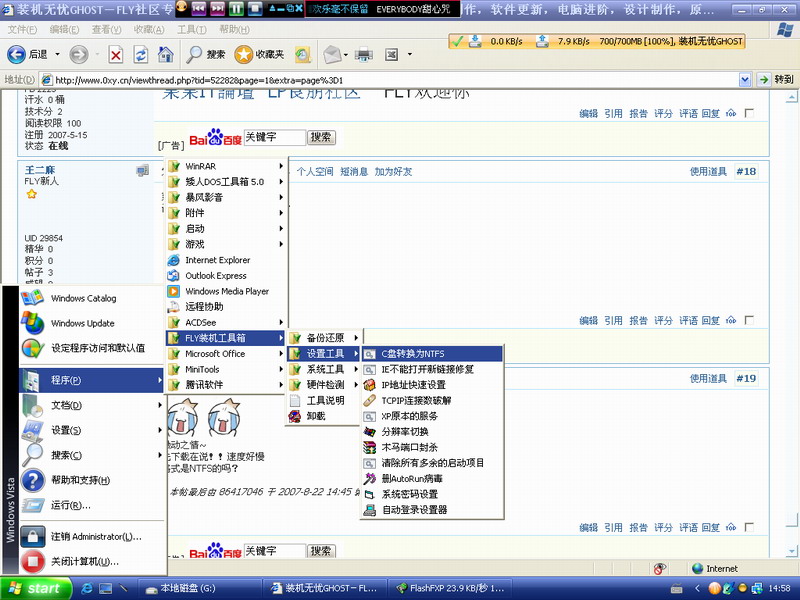Viewport: 800px width, 600px height.
Task: Expand the ACDSee submenu
Action: (226, 322)
